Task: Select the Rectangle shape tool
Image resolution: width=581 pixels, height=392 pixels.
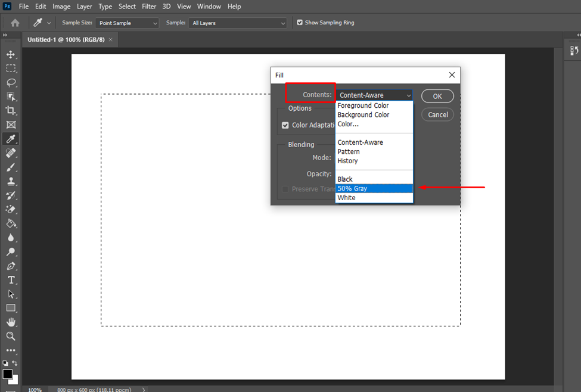Action: tap(11, 308)
